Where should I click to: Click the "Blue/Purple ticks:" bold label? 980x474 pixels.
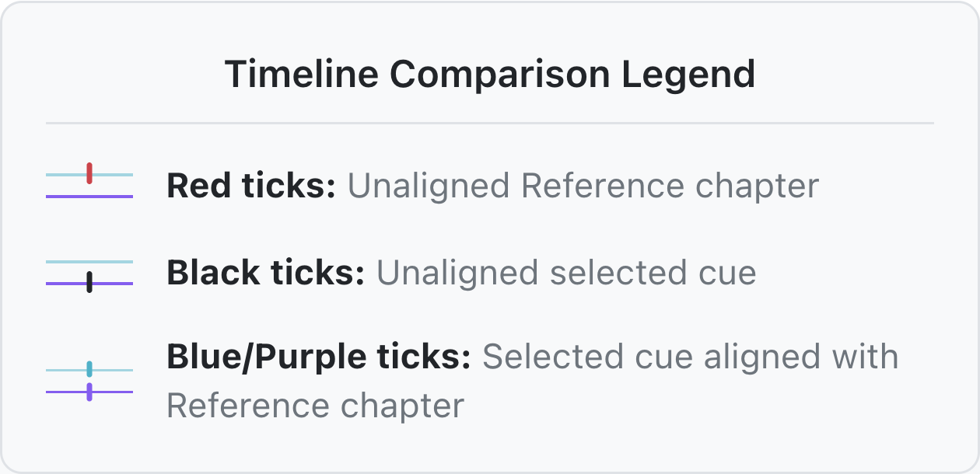point(319,357)
